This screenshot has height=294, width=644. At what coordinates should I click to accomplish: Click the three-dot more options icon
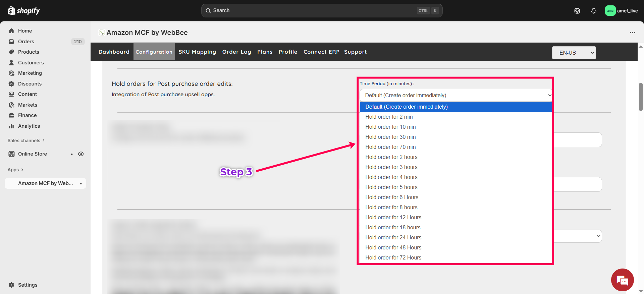click(x=632, y=33)
